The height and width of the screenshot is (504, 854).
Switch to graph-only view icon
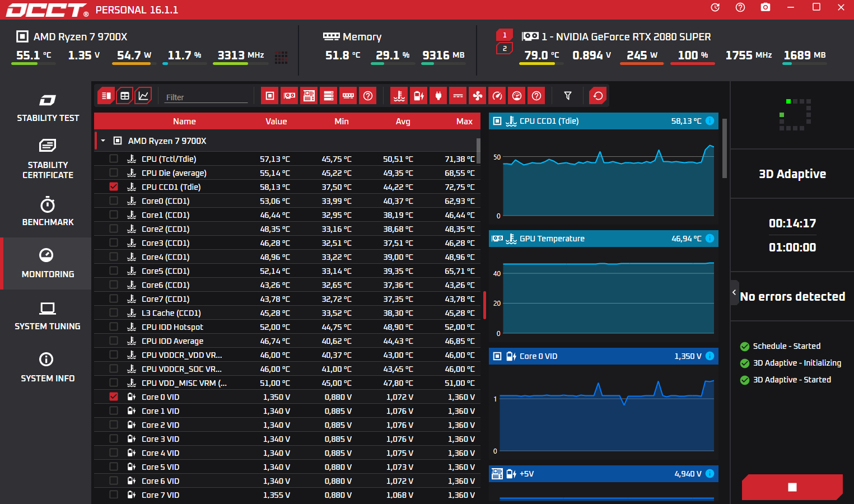(143, 96)
